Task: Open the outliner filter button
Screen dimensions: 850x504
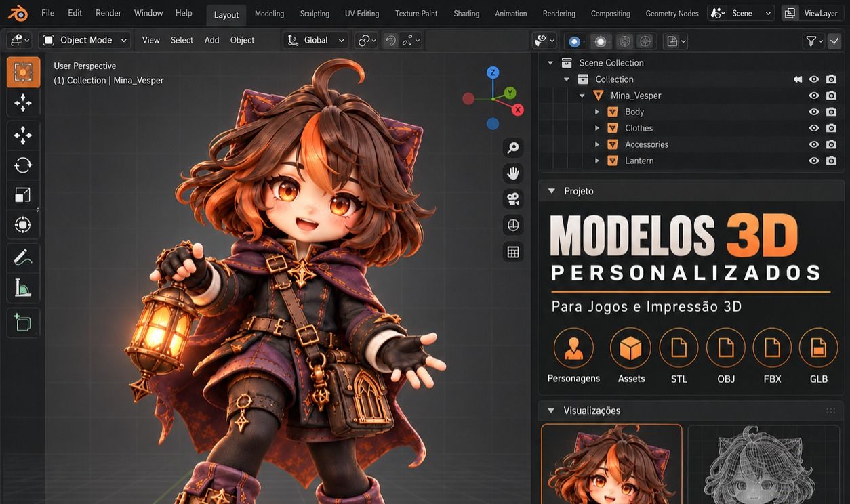Action: (x=813, y=41)
